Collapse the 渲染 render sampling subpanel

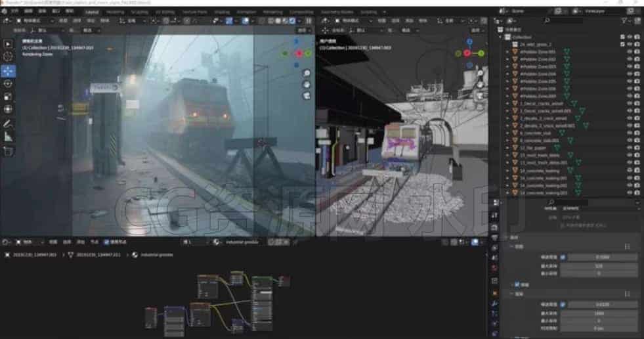tap(513, 294)
